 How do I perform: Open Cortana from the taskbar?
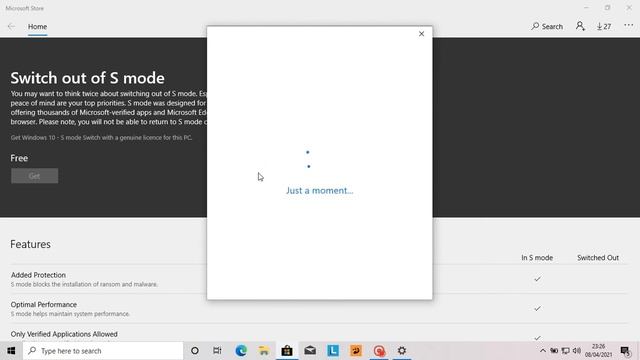click(x=195, y=351)
